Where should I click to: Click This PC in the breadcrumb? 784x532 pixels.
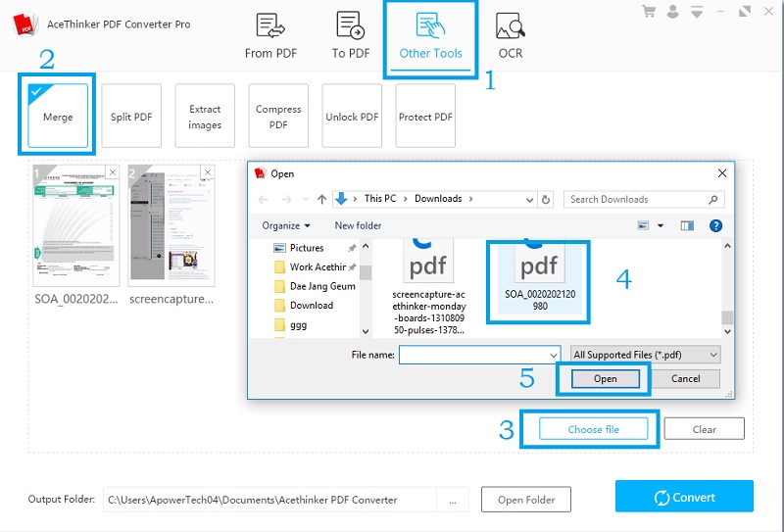(x=380, y=199)
